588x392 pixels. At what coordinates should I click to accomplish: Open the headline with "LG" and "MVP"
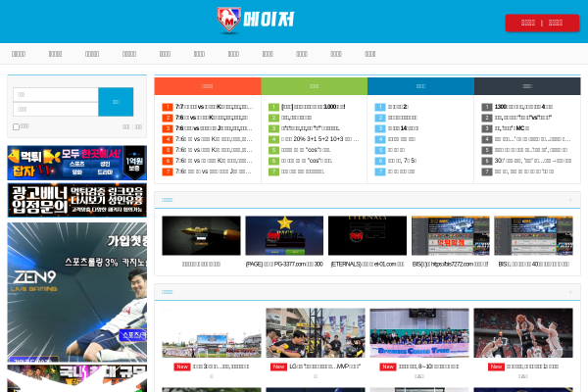point(324,367)
